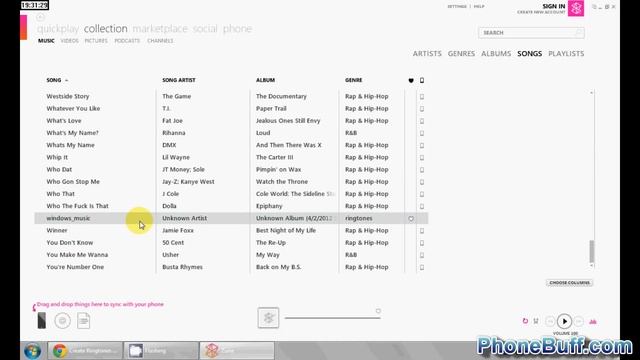
Task: Click the scrollbar up arrow
Action: (591, 93)
